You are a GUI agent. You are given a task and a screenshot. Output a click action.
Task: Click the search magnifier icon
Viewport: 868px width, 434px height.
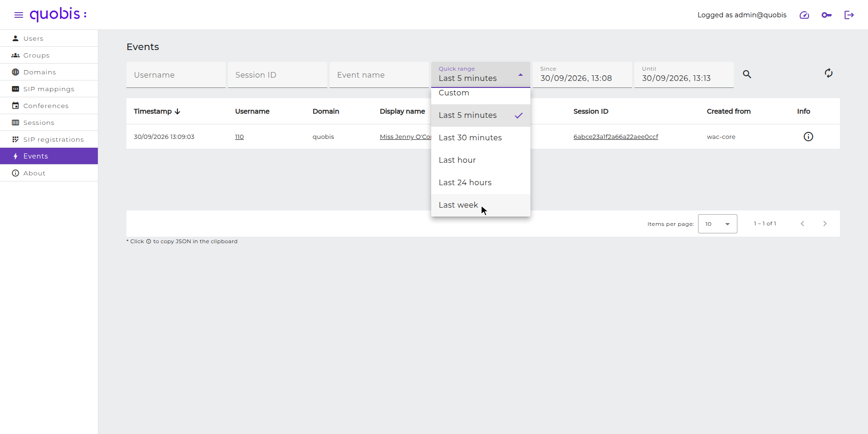(747, 74)
